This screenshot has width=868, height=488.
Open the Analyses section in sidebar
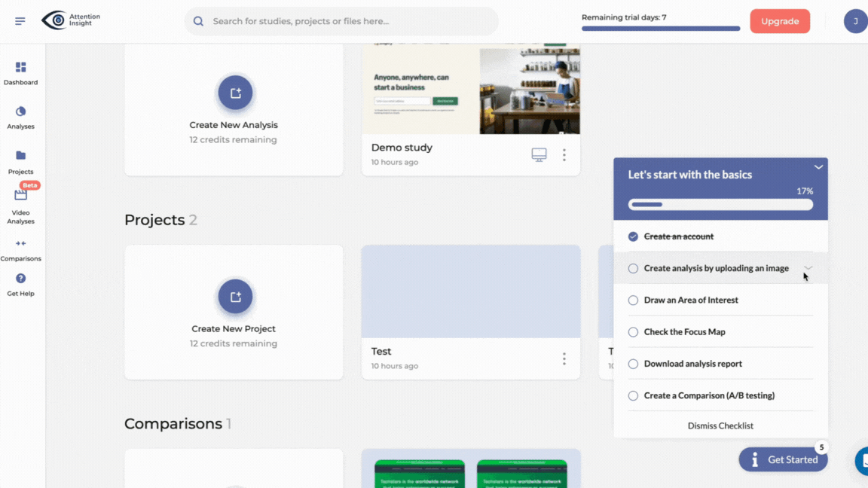tap(20, 117)
